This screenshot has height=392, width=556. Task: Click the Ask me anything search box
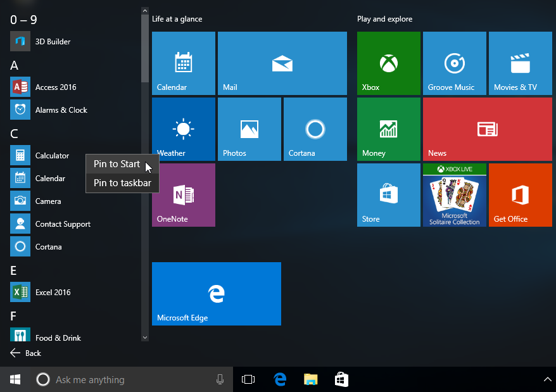(x=132, y=379)
